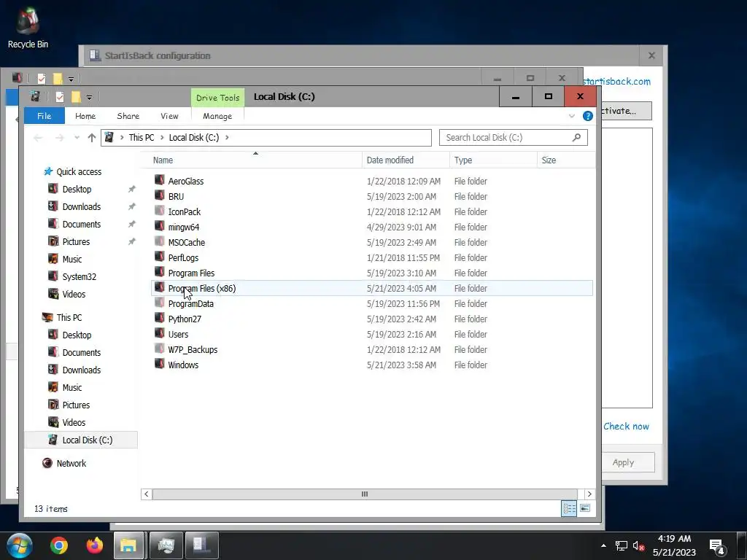This screenshot has width=747, height=560.
Task: Click the muted volume tray icon
Action: coord(638,545)
